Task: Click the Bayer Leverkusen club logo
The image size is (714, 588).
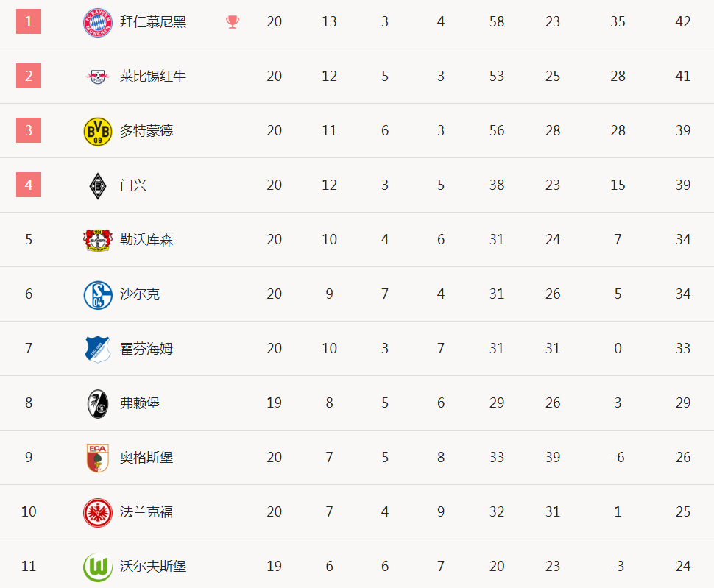Action: [x=97, y=240]
